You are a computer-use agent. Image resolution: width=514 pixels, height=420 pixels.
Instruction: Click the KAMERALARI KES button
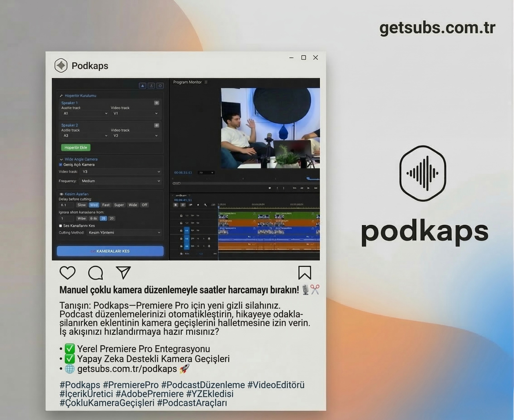tap(110, 251)
